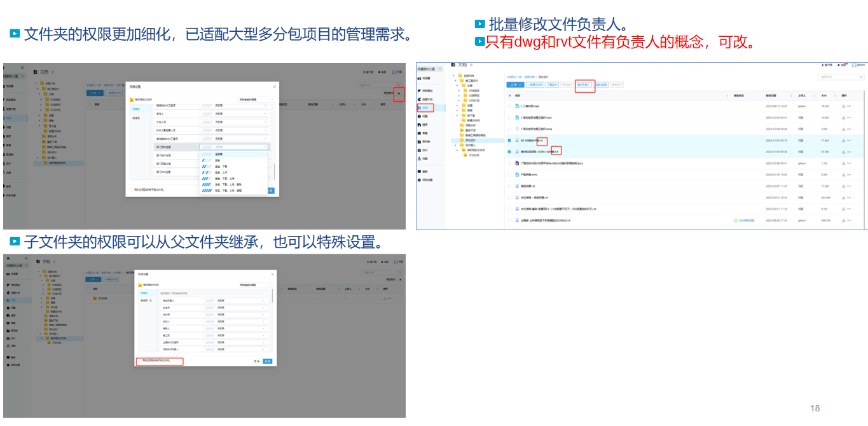Close the permission dialog in the top-left screenshot
The image size is (868, 426).
(274, 86)
